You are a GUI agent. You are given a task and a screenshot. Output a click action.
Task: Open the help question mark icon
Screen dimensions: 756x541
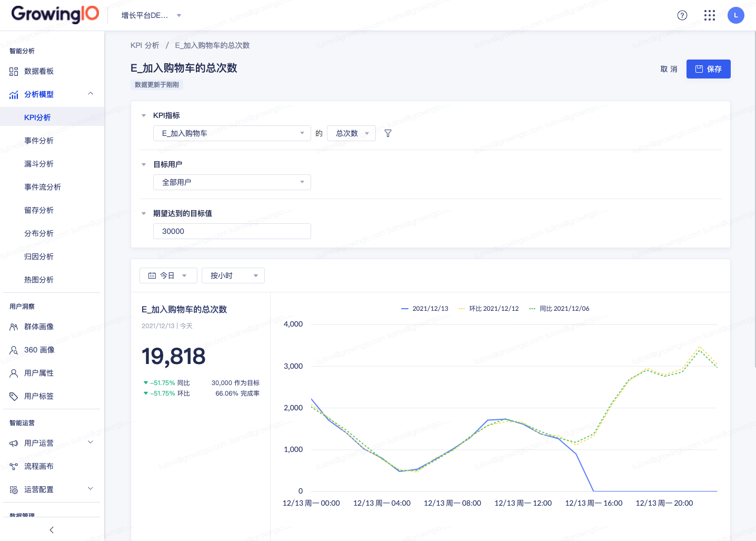point(682,15)
